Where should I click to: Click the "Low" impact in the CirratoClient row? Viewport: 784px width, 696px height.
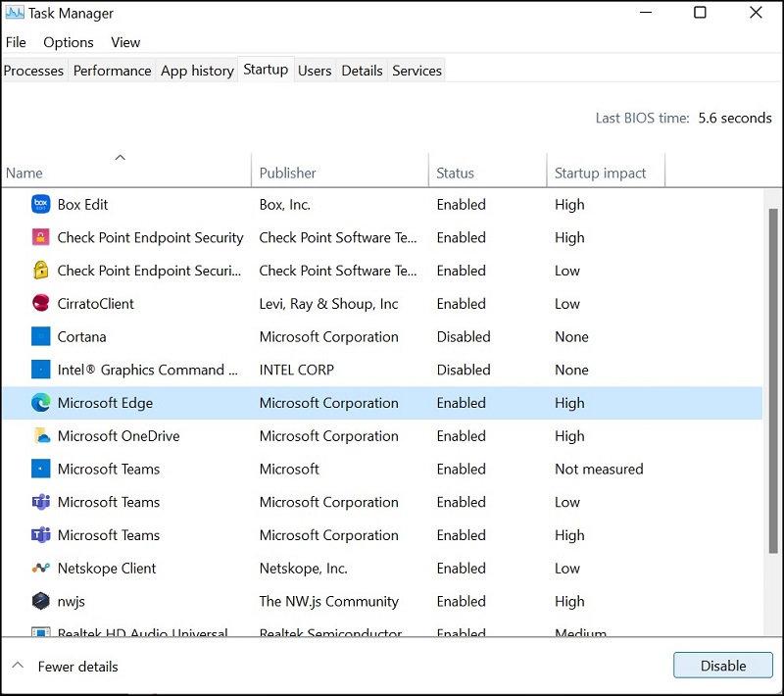pyautogui.click(x=567, y=304)
